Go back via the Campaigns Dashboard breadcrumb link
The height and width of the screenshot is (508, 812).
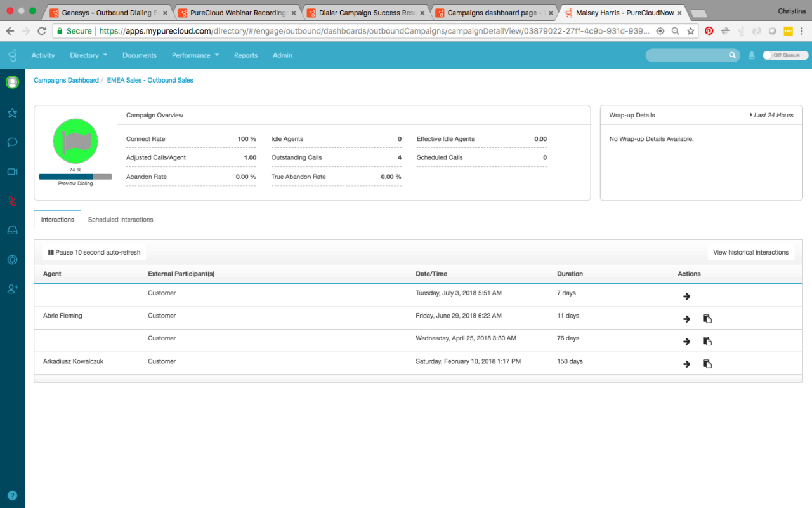pyautogui.click(x=65, y=80)
